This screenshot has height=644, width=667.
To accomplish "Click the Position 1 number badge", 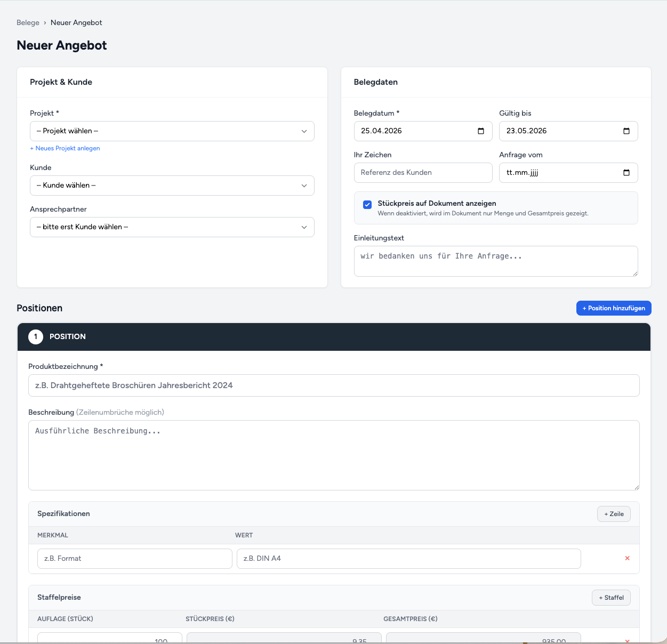I will 35,336.
